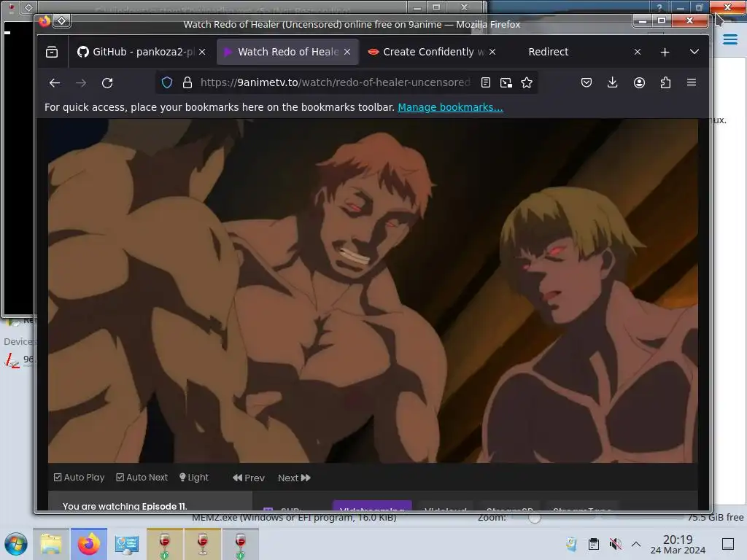Click the anime video player area
Image resolution: width=747 pixels, height=560 pixels.
(373, 290)
